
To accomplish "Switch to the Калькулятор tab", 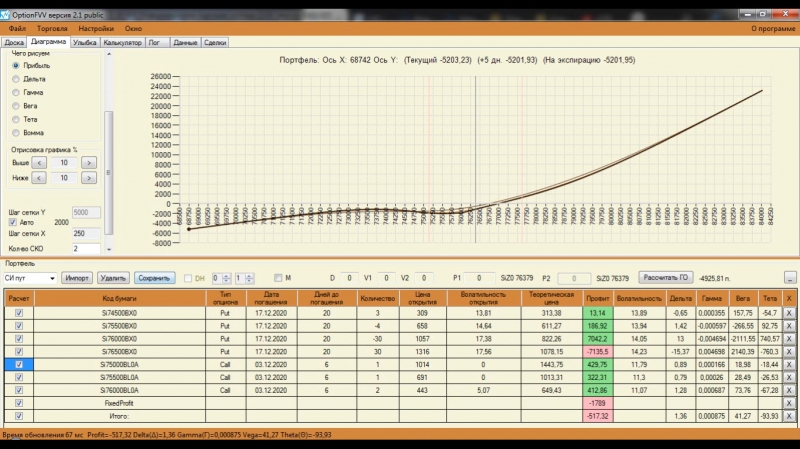I will (122, 43).
